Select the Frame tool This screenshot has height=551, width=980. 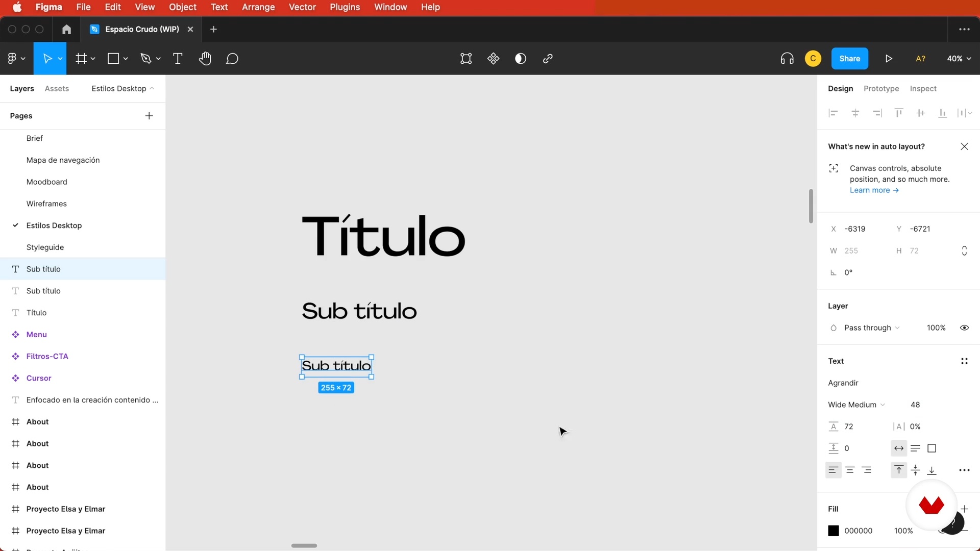(x=81, y=59)
